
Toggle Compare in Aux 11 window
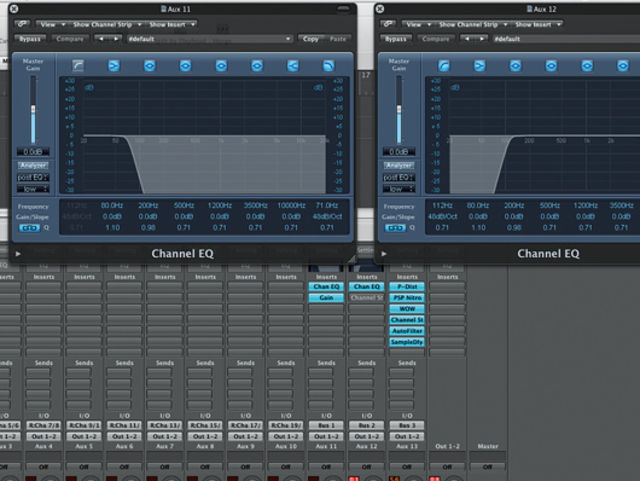click(x=70, y=39)
